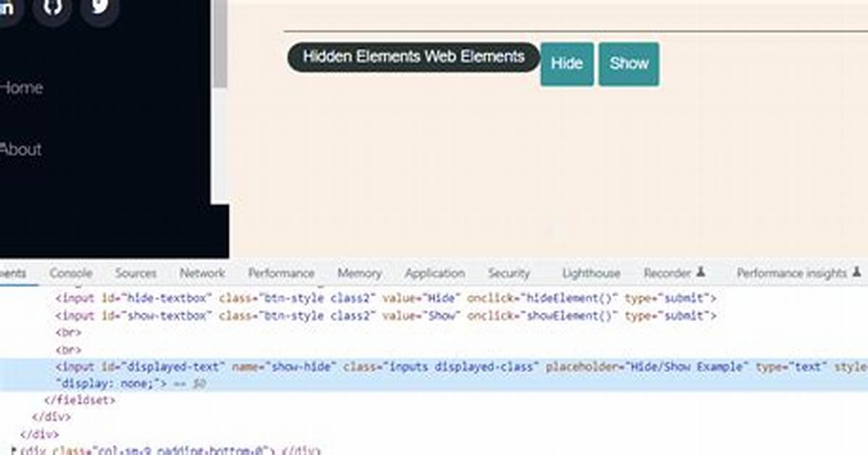Screen dimensions: 868x455
Task: Click the Show button
Action: pos(629,64)
